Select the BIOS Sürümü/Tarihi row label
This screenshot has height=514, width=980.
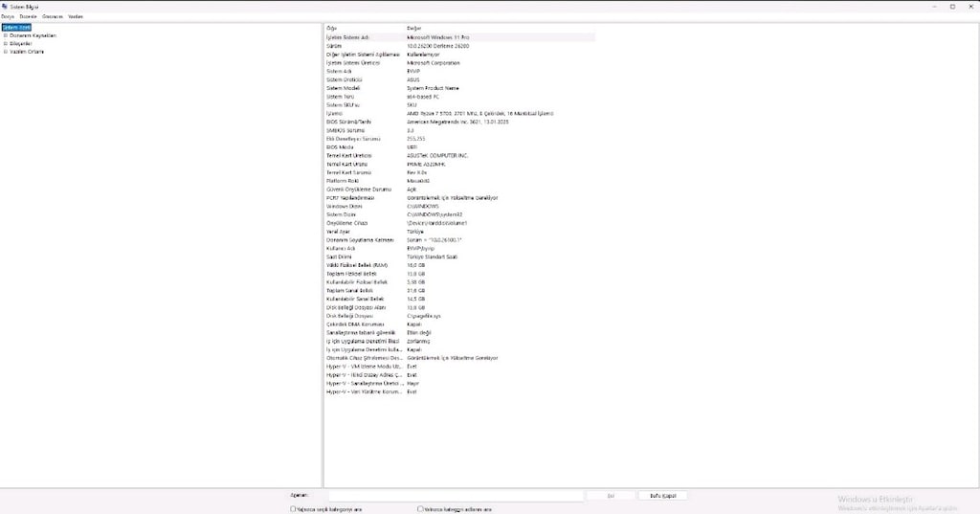pos(348,122)
